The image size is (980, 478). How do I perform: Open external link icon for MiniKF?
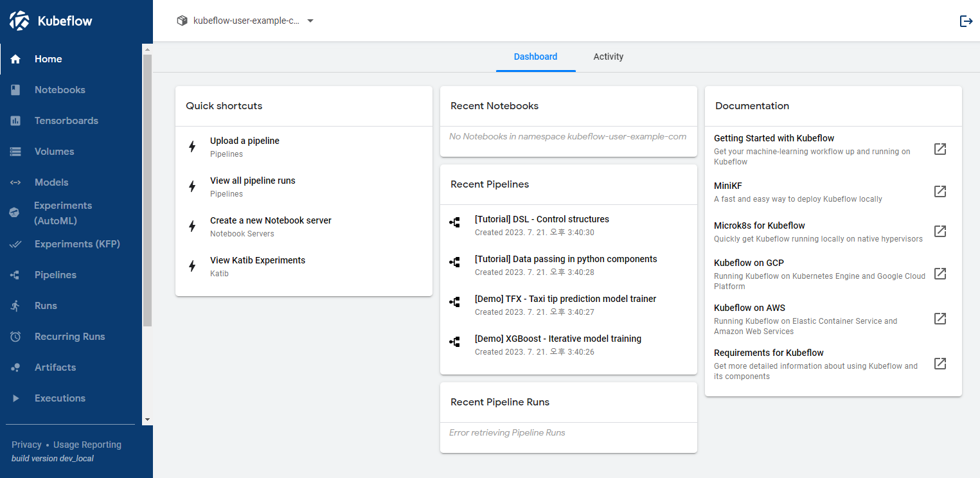[x=940, y=191]
